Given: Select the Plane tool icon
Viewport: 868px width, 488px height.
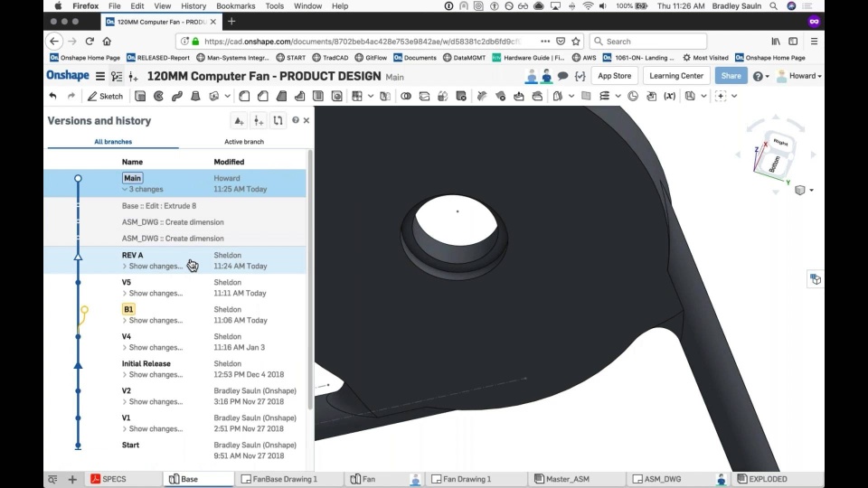Looking at the screenshot, I should point(586,97).
